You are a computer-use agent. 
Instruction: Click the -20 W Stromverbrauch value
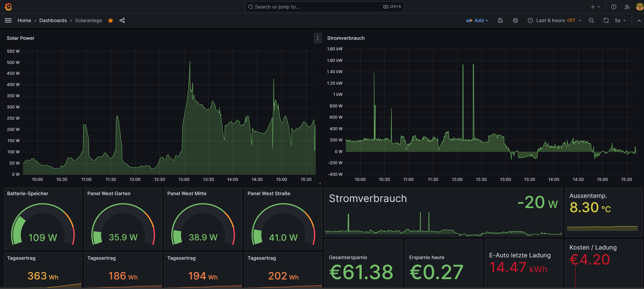538,202
